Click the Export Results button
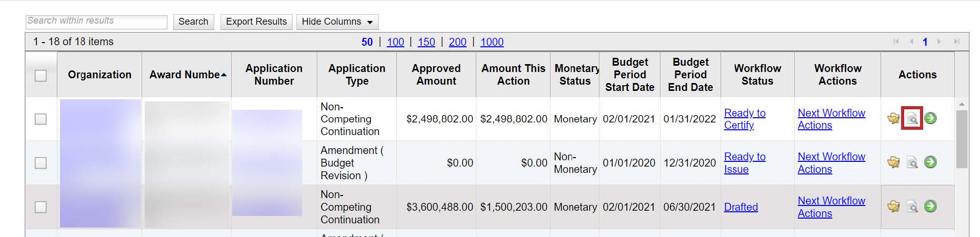The image size is (980, 237). [256, 22]
